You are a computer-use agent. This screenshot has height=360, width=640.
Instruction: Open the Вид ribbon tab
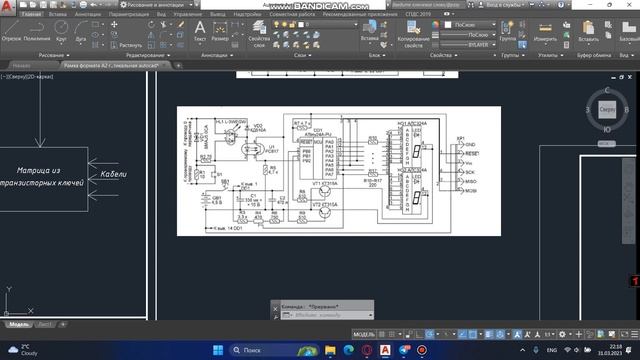pyautogui.click(x=161, y=14)
